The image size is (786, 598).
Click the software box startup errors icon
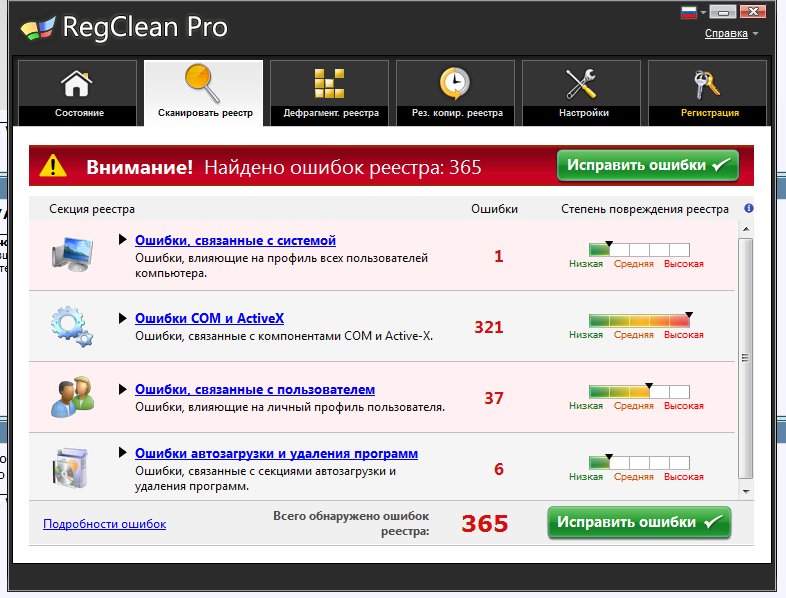70,468
